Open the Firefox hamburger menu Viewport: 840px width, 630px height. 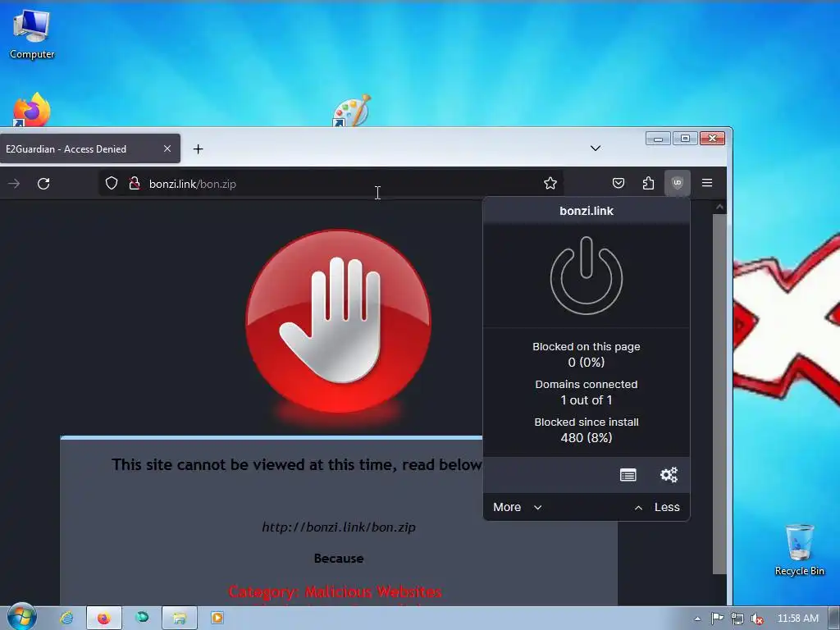tap(707, 183)
